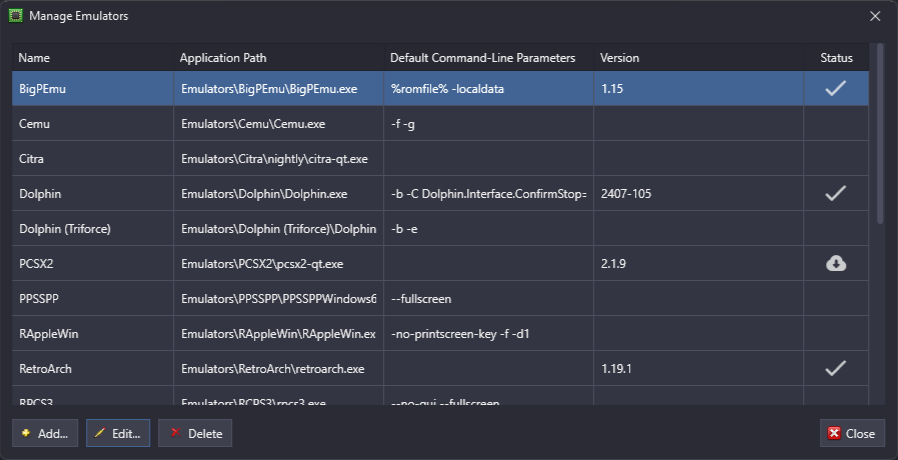Viewport: 898px width, 460px height.
Task: Click the -no-printscreen-key -f -d1 parameters cell
Action: (489, 333)
